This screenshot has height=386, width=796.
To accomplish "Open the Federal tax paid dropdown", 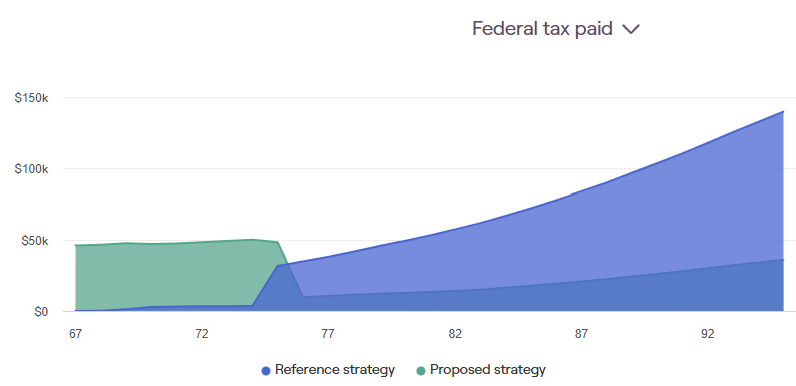I will point(556,29).
